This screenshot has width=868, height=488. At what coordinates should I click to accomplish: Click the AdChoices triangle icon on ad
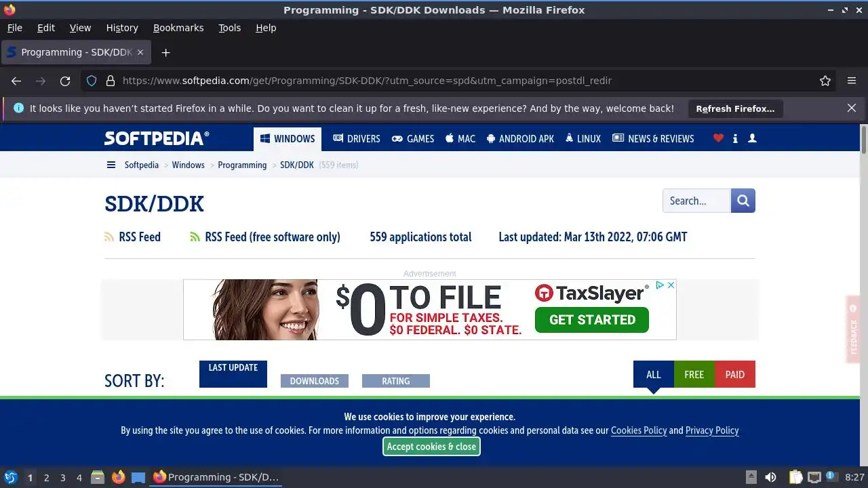click(660, 285)
